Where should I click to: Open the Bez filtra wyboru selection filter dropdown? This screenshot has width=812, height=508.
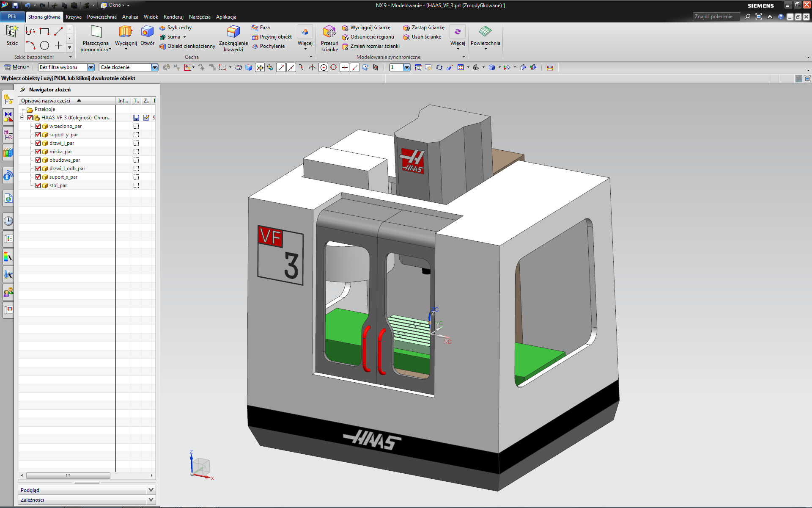pyautogui.click(x=91, y=67)
